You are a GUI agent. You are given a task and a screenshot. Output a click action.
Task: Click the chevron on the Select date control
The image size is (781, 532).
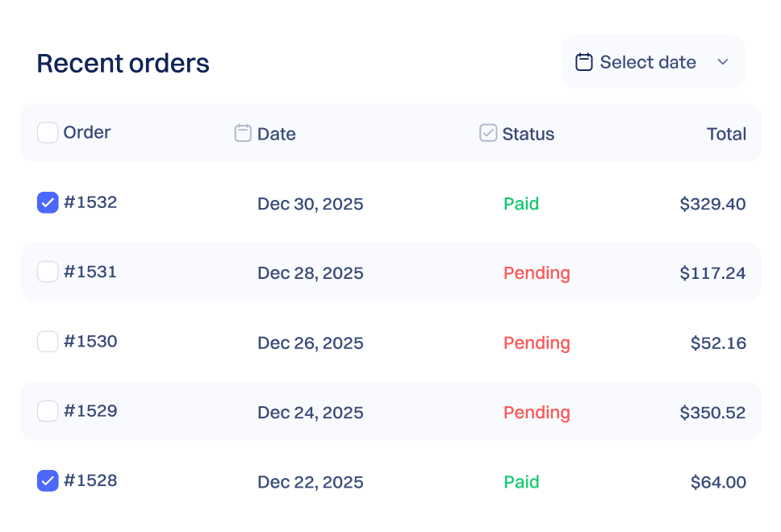[724, 61]
